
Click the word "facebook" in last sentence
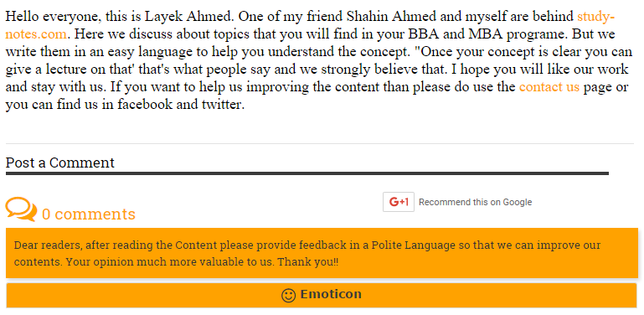tap(145, 105)
